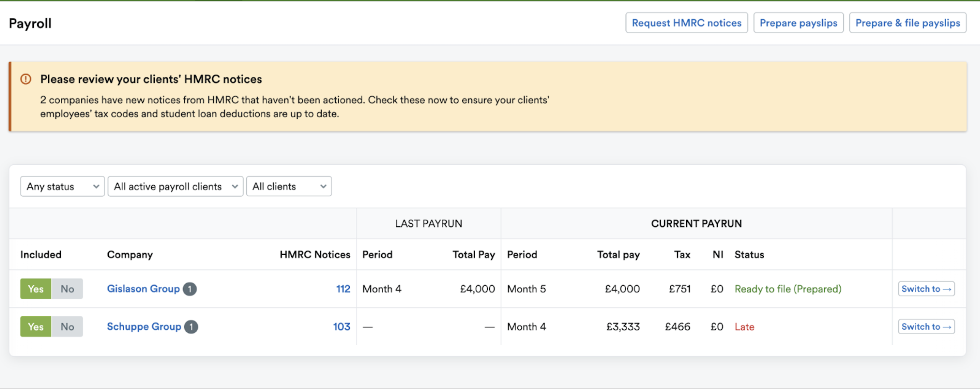Click the CURRENT PAYRUN group header
This screenshot has height=389, width=980.
696,223
